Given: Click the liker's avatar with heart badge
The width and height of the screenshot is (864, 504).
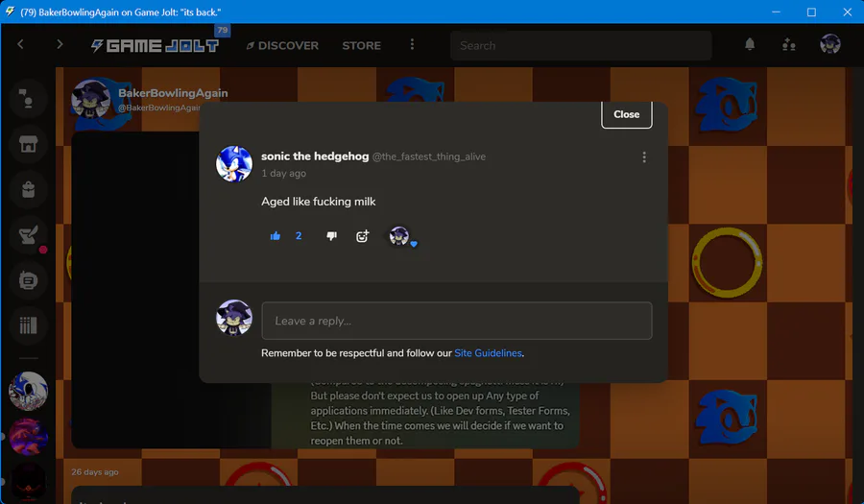Looking at the screenshot, I should click(400, 236).
